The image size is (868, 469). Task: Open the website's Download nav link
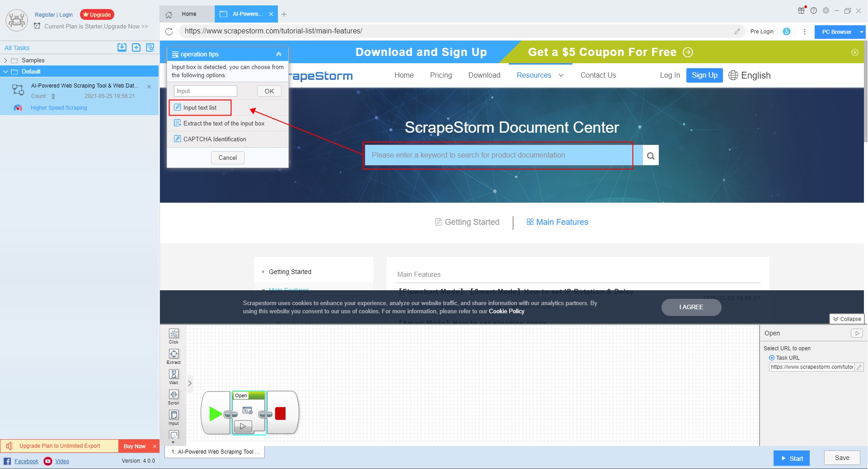[484, 75]
